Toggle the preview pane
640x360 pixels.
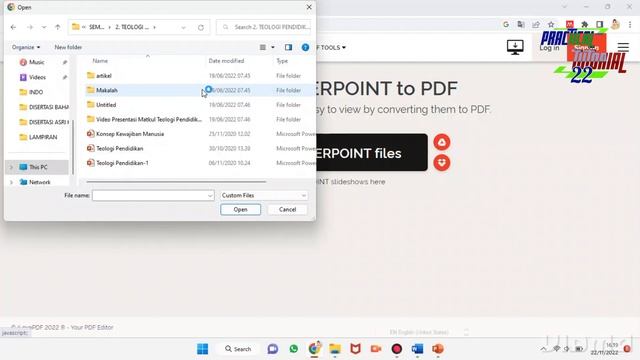(289, 47)
